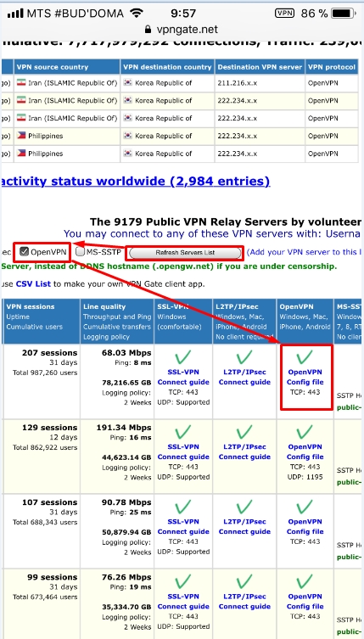Download OpenVPN Config file for 207 sessions server
Viewport: 364px width, 639px height.
pyautogui.click(x=305, y=377)
